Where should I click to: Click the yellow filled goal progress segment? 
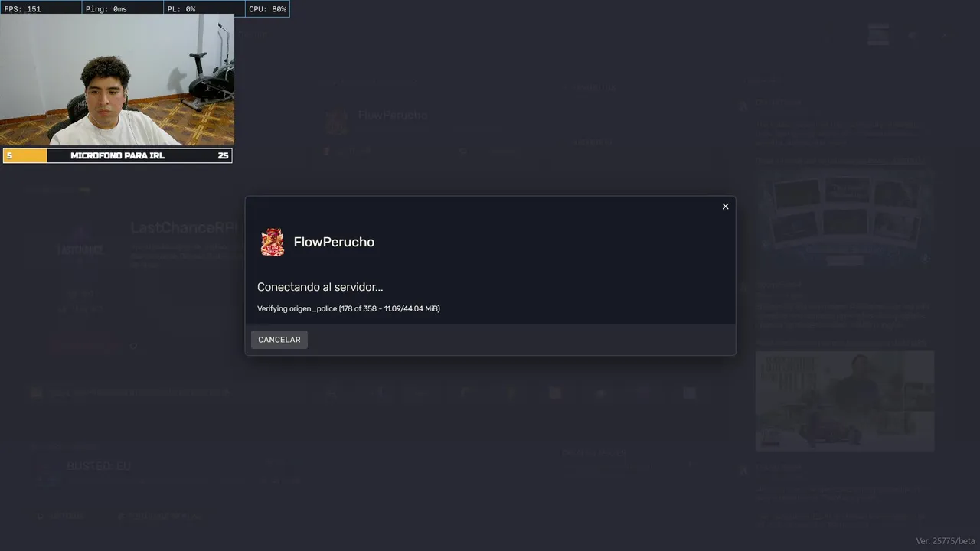(25, 155)
